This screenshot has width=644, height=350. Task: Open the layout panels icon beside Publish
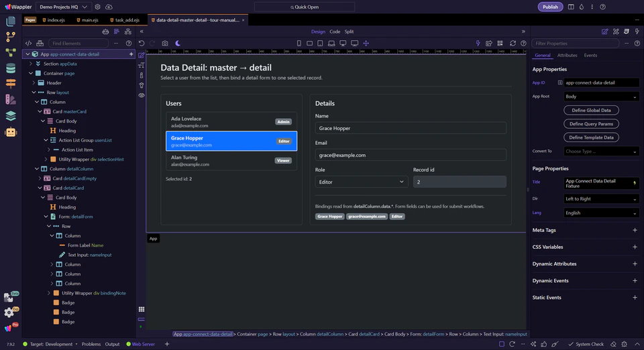pyautogui.click(x=571, y=7)
